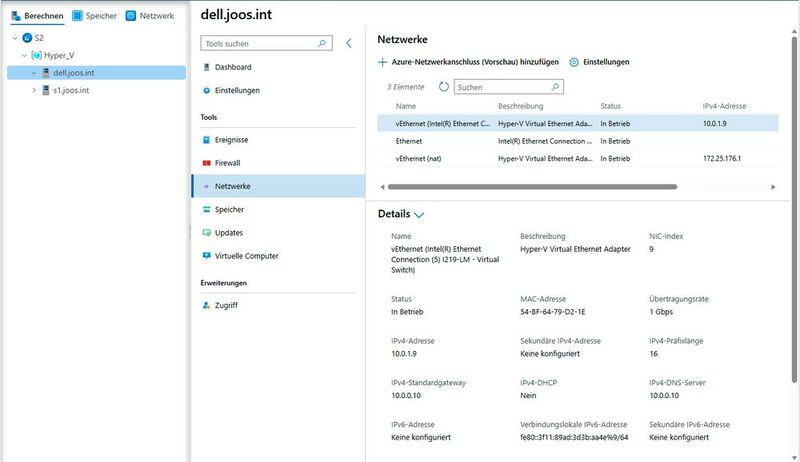The image size is (800, 462).
Task: Click the gear icon beside Einstellungen in Netzwerke
Action: click(x=574, y=62)
